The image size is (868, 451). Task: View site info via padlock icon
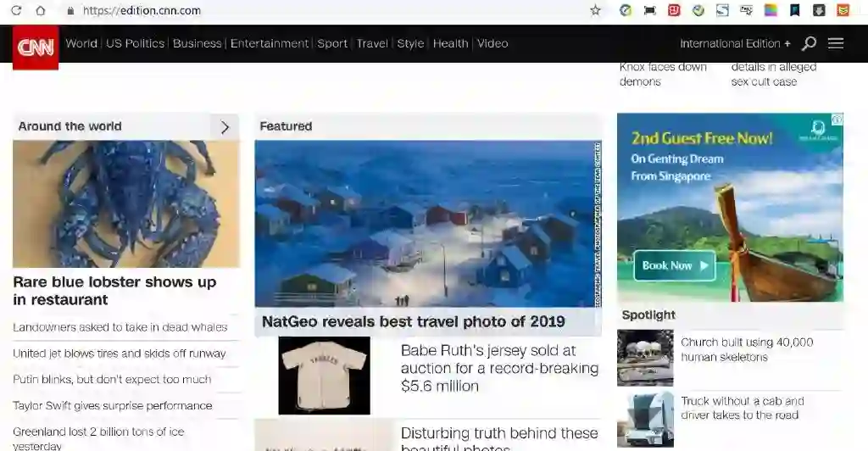[70, 10]
